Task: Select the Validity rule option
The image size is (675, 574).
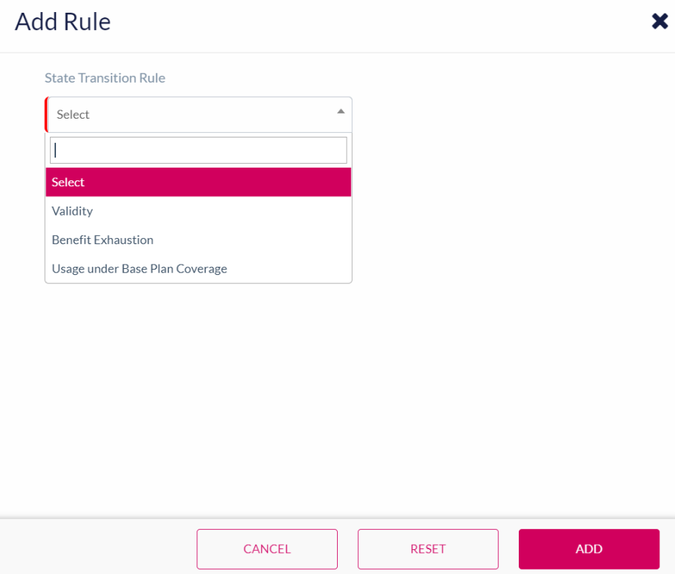Action: (73, 211)
